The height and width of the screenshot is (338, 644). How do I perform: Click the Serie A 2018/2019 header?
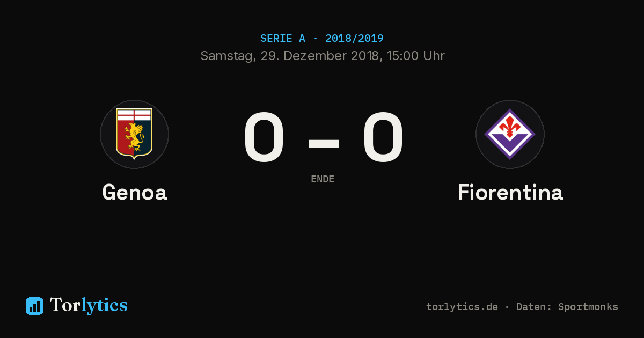pos(322,39)
